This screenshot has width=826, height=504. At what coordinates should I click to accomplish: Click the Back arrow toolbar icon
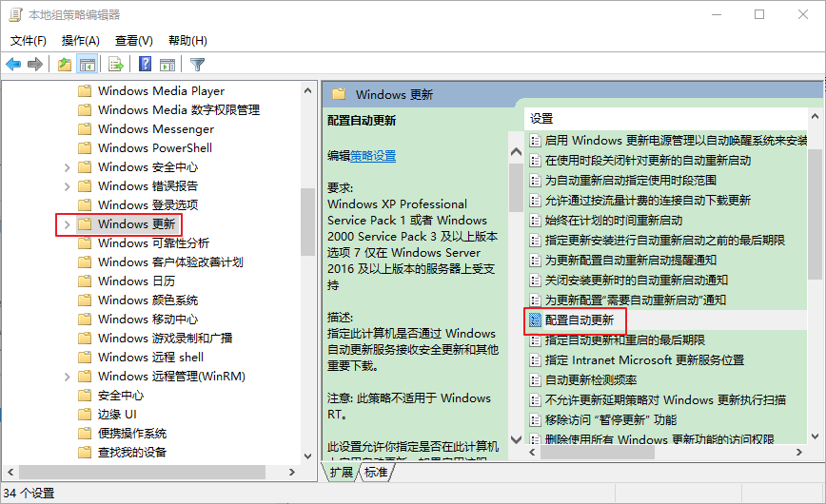[x=13, y=65]
